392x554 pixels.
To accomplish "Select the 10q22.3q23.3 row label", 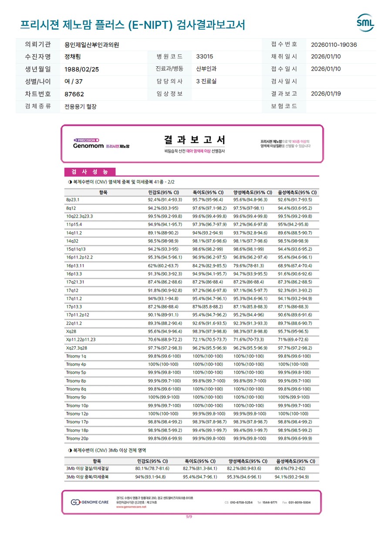I will (79, 216).
